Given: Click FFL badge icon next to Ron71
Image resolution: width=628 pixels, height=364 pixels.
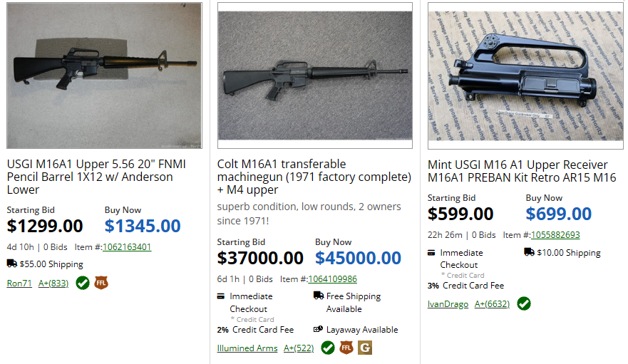Looking at the screenshot, I should coord(101,283).
